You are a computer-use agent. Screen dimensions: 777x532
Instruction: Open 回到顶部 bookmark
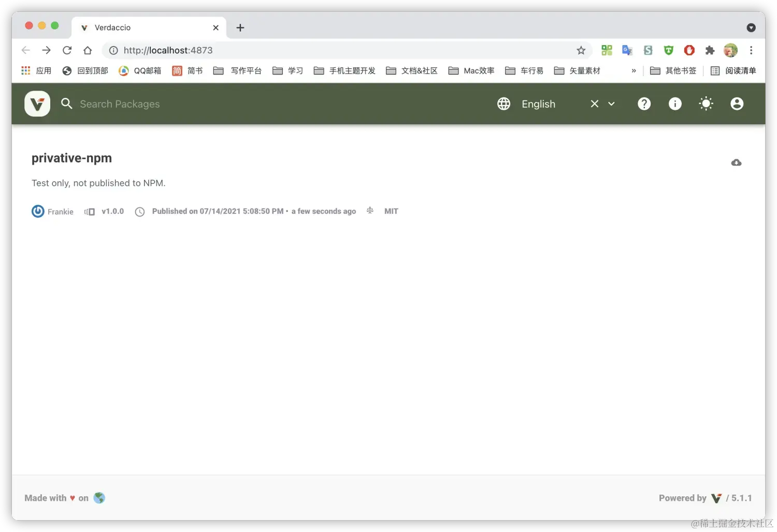click(x=85, y=70)
